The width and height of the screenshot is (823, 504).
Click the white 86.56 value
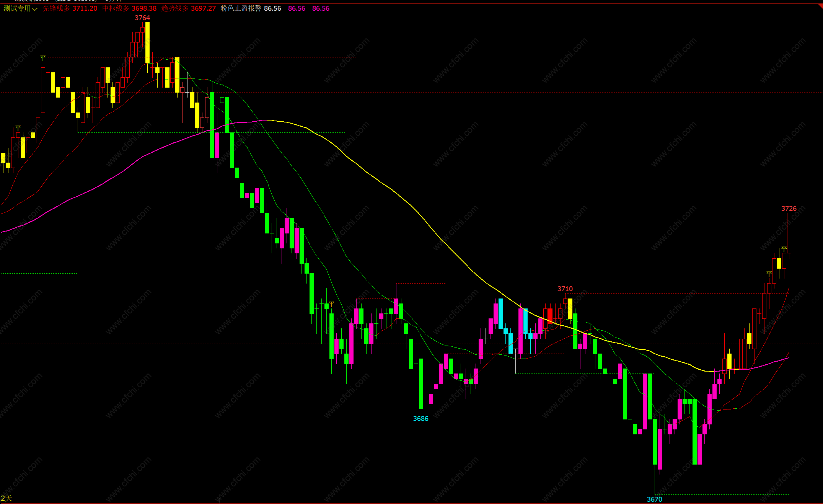coord(272,8)
